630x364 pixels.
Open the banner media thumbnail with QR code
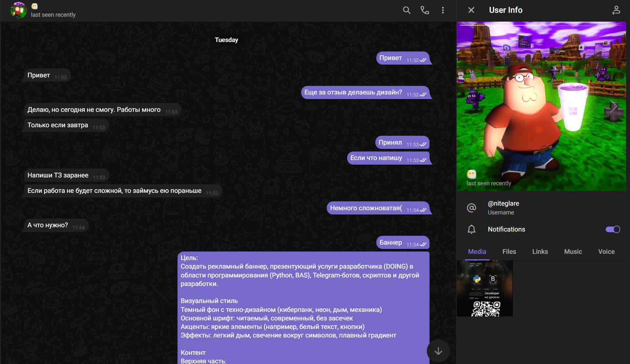pos(485,289)
